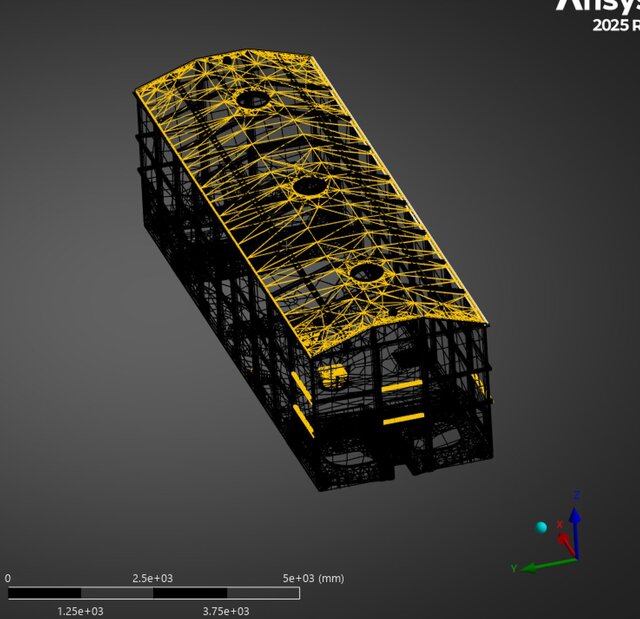The width and height of the screenshot is (640, 619).
Task: Click the scale ruler bar
Action: tap(153, 593)
